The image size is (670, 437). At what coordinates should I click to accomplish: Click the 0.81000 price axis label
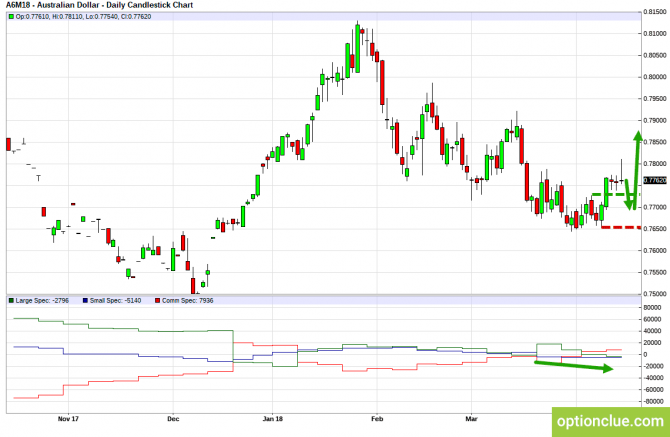coord(655,34)
